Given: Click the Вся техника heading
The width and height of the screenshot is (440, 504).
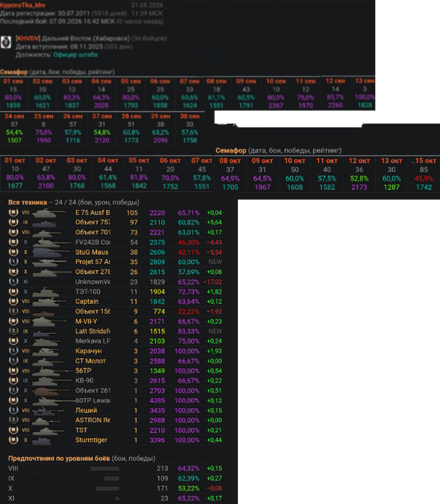Looking at the screenshot, I should click(28, 202).
